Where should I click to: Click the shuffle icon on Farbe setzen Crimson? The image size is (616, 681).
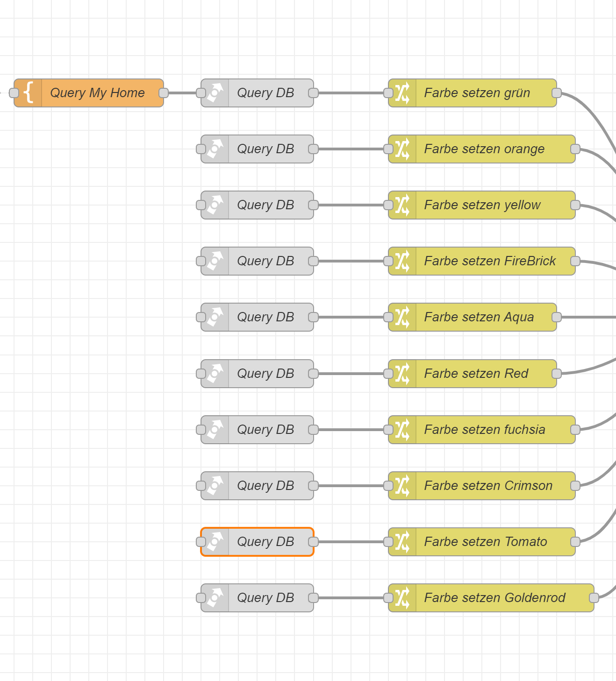402,486
